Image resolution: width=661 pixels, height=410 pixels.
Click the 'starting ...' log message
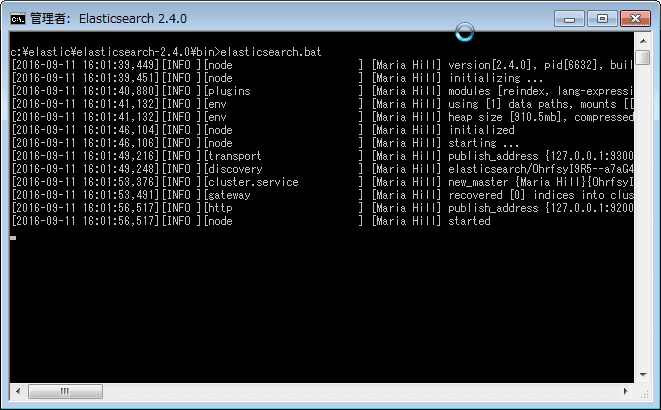click(484, 143)
